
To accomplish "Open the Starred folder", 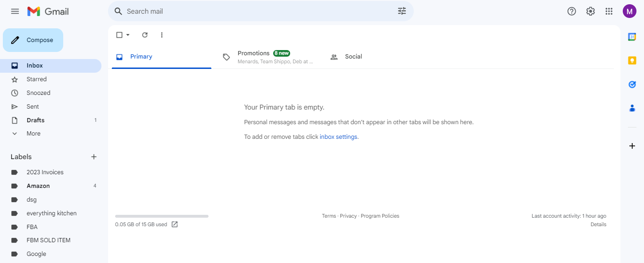I will pos(51,79).
